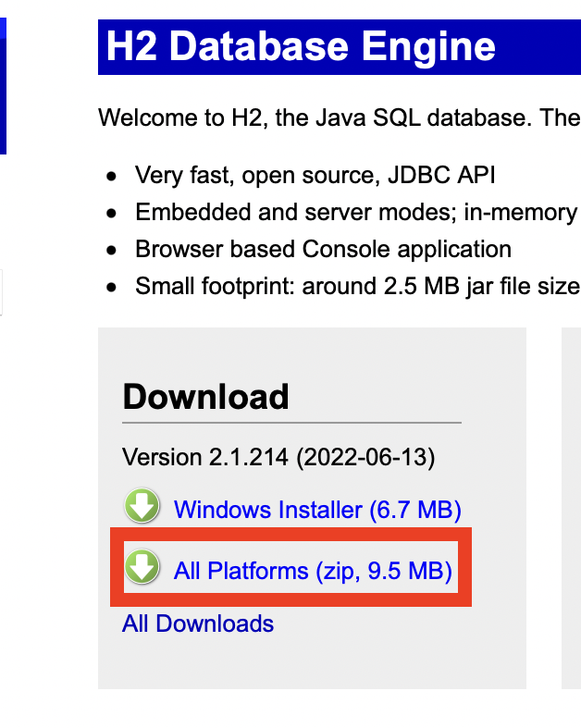
Task: Click the blue sidebar strip at left edge
Action: coord(3,83)
